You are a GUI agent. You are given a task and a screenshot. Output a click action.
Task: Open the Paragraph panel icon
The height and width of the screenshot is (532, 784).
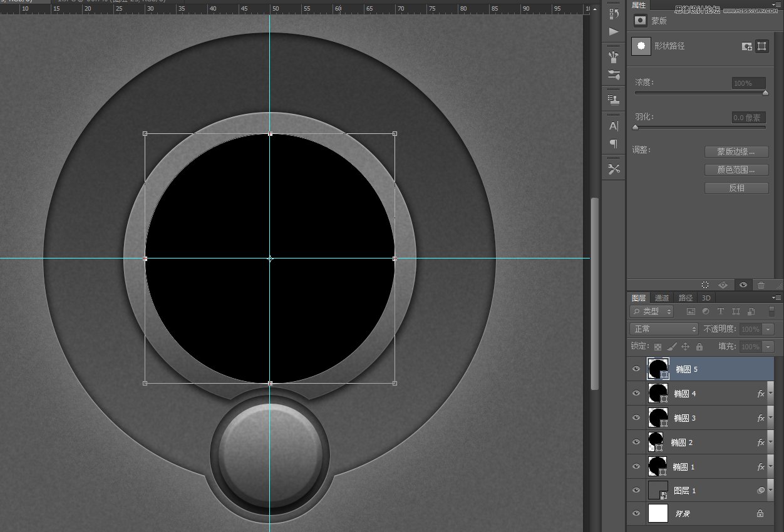coord(614,143)
